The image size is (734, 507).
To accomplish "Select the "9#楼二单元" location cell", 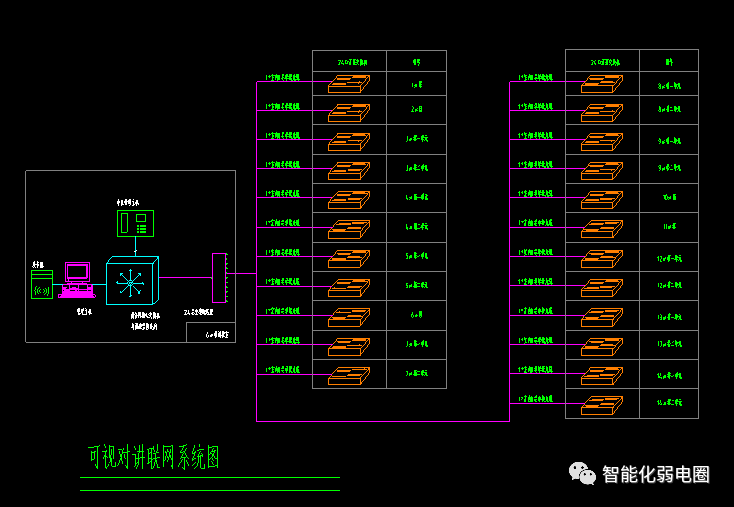I will (669, 169).
